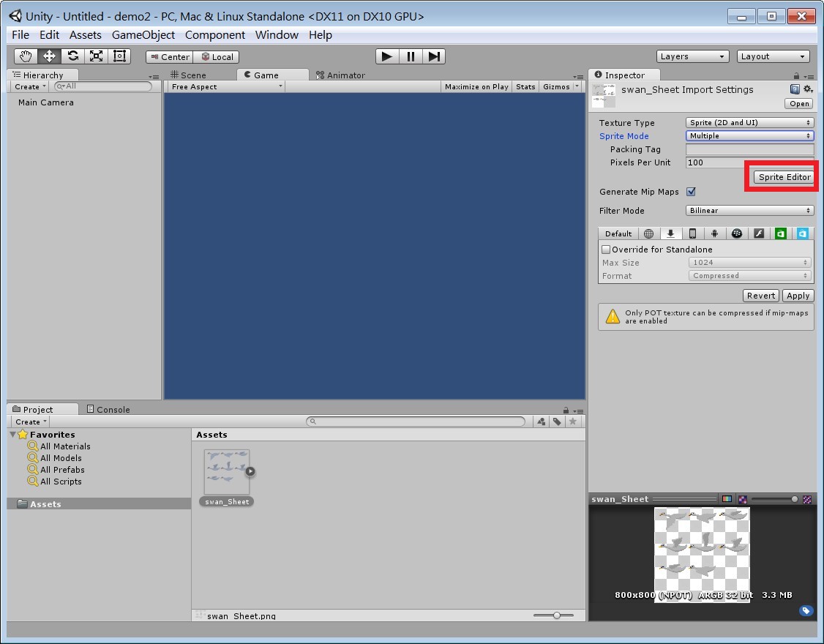Select the Hand tool in toolbar

[25, 56]
